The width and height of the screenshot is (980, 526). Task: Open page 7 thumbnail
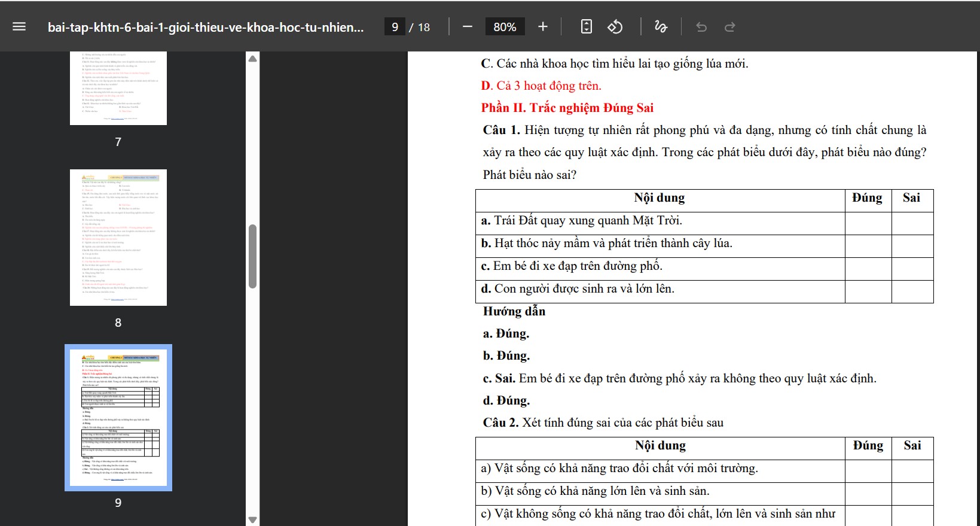(118, 88)
